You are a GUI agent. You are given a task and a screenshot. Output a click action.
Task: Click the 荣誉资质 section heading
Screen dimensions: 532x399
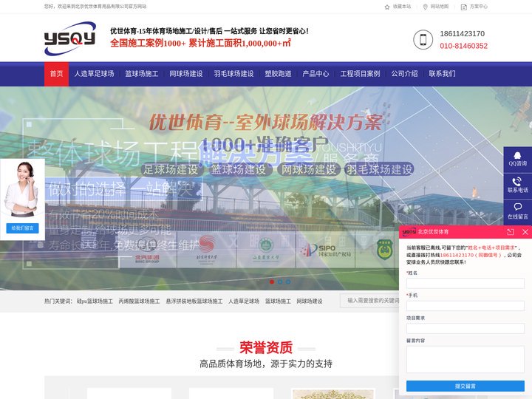pyautogui.click(x=266, y=347)
